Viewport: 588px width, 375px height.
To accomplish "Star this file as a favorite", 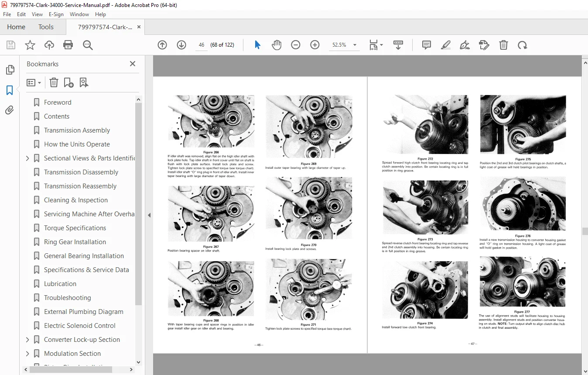I will pyautogui.click(x=30, y=45).
